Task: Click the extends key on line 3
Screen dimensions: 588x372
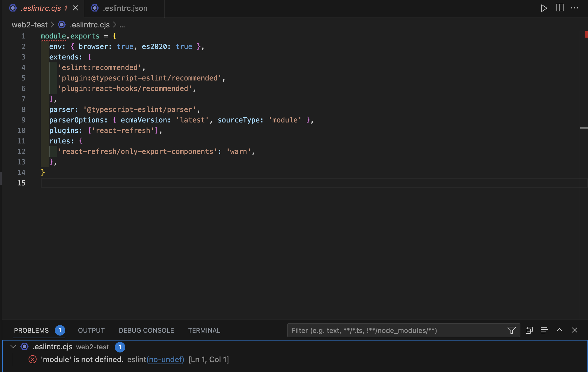Action: point(64,57)
